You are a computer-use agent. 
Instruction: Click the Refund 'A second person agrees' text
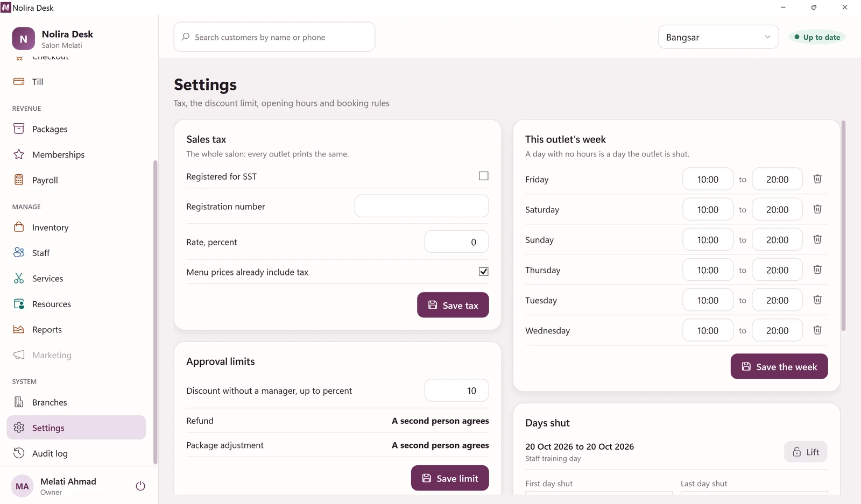click(x=440, y=421)
